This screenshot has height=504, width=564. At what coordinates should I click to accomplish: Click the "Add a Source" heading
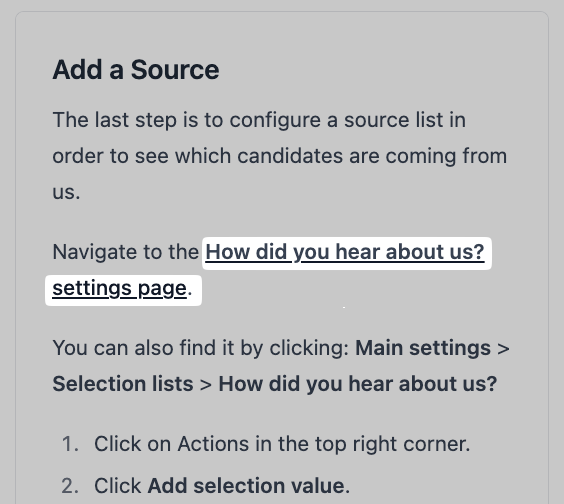[136, 69]
